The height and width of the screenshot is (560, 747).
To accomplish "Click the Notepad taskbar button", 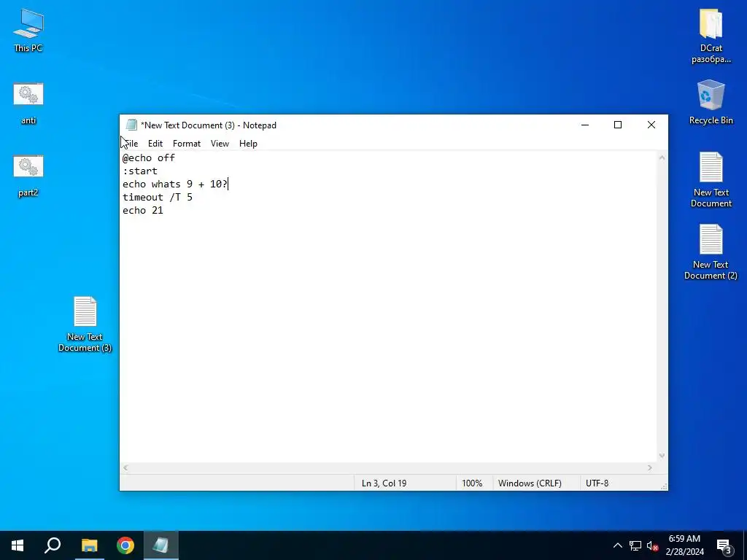I will point(161,545).
